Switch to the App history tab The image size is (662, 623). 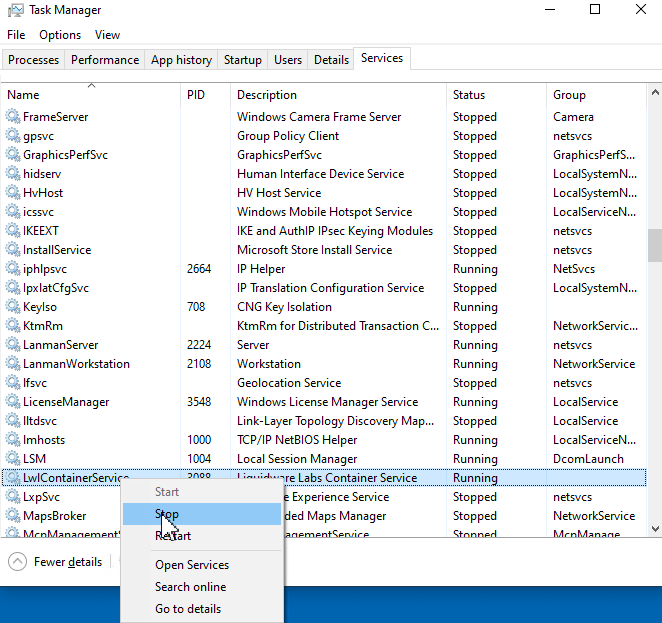point(181,60)
